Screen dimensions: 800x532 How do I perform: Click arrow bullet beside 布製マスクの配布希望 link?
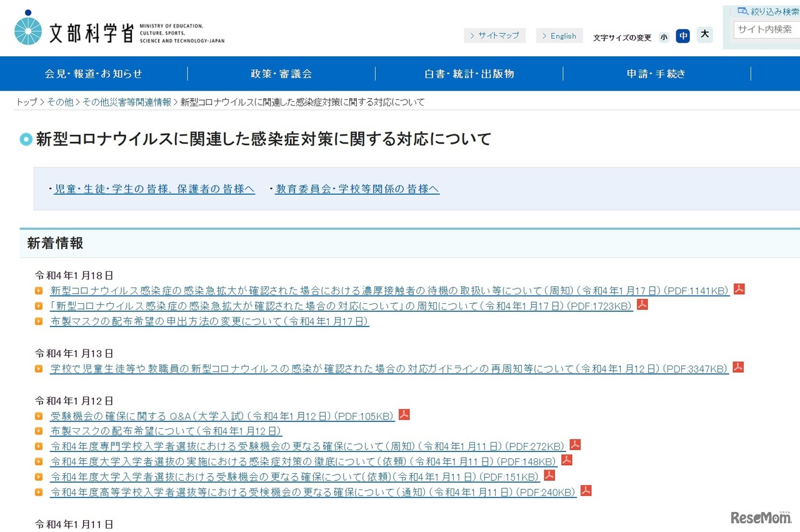tap(39, 321)
